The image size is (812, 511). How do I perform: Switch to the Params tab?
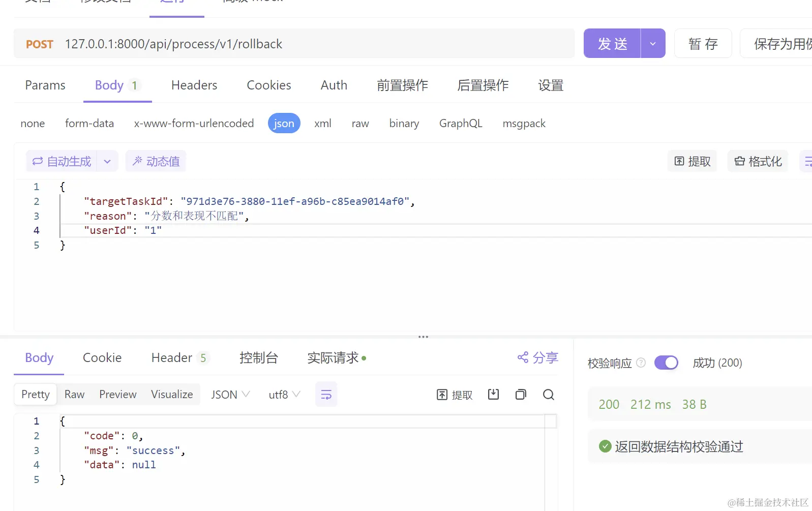tap(45, 85)
